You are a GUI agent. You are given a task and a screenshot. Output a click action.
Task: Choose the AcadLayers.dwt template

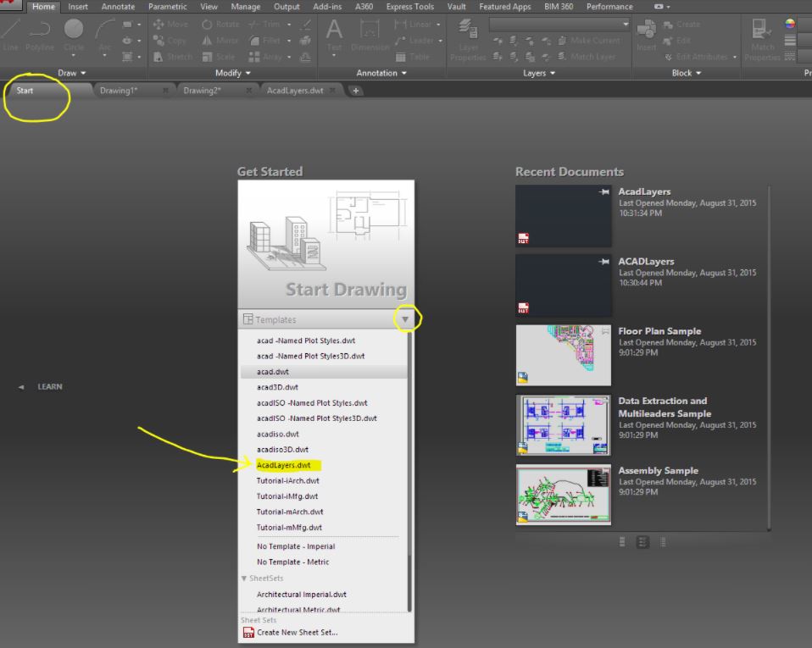[284, 465]
